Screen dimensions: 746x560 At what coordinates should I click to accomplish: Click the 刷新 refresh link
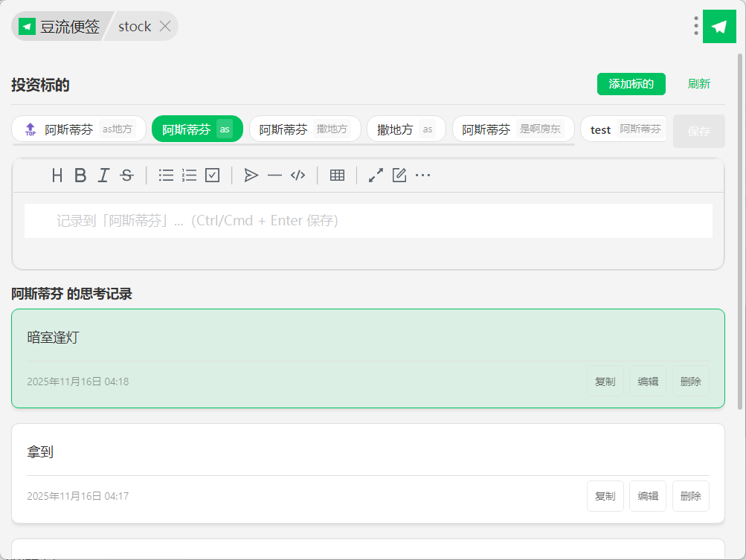coord(698,84)
